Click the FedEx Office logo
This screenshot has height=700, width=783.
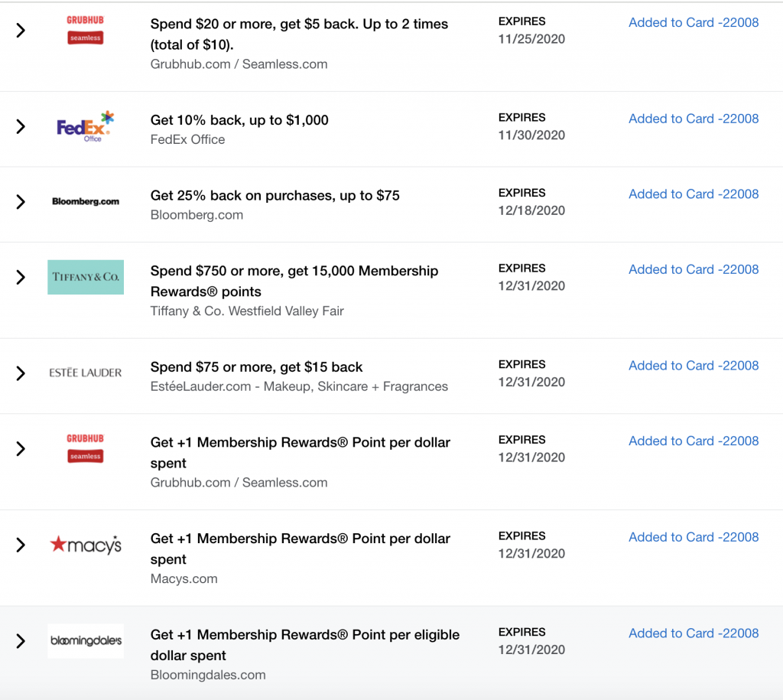click(x=85, y=126)
